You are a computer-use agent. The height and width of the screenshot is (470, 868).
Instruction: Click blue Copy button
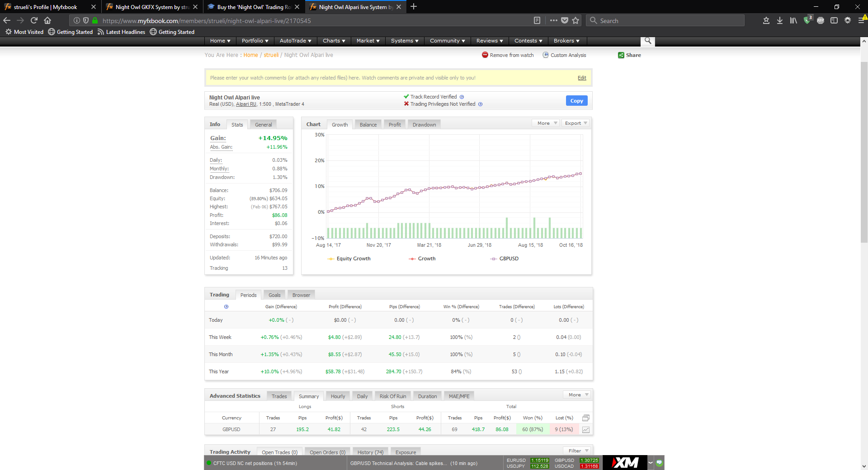[576, 101]
